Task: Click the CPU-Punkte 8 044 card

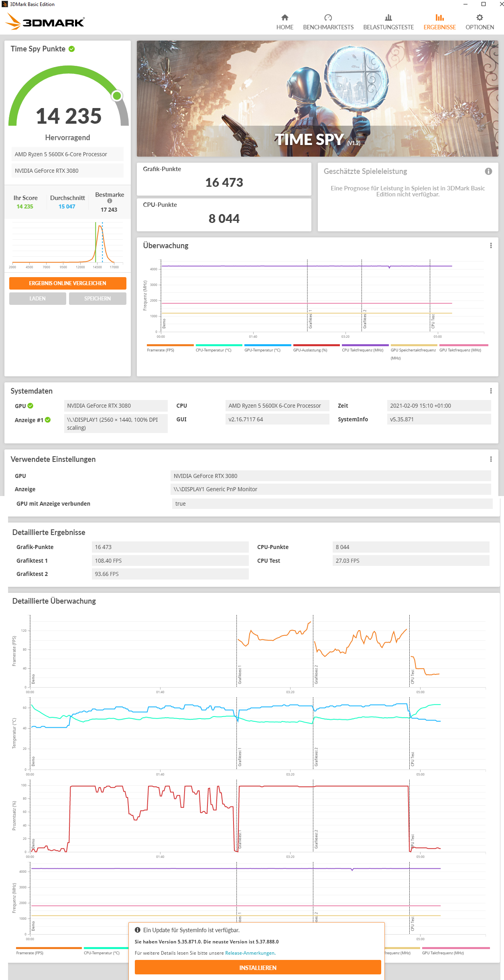Action: point(224,215)
